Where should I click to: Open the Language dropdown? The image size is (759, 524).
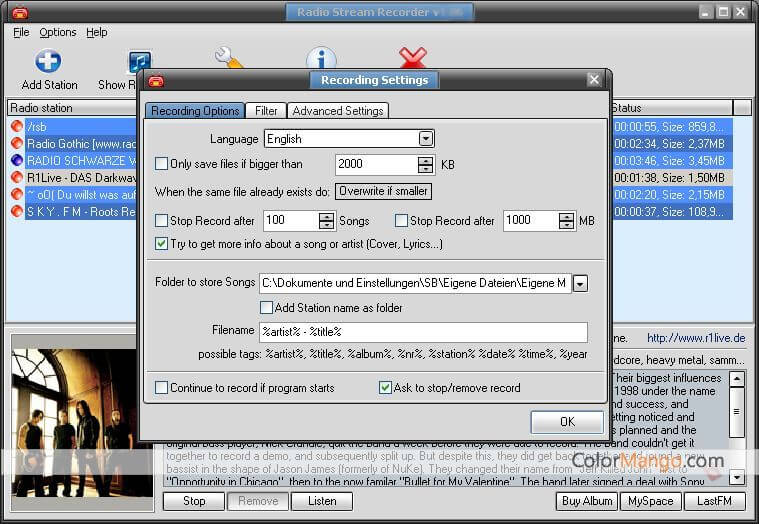coord(426,139)
